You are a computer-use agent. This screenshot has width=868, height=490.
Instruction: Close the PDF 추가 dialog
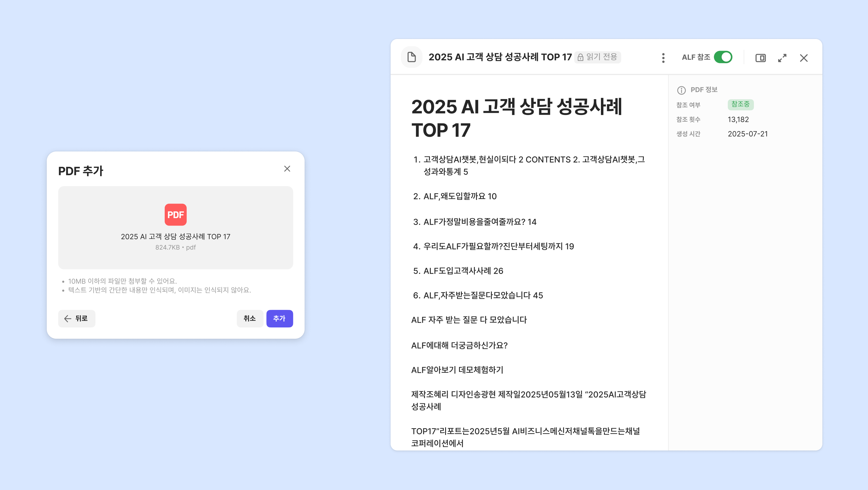(287, 169)
